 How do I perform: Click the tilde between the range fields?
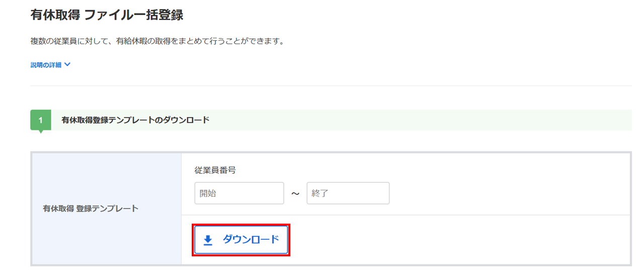click(295, 194)
